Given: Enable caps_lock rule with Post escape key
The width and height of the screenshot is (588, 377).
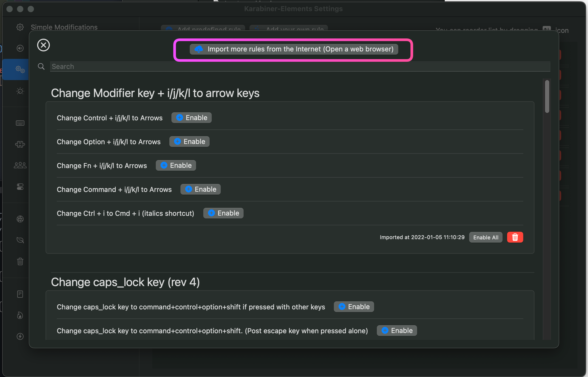Looking at the screenshot, I should pos(397,331).
